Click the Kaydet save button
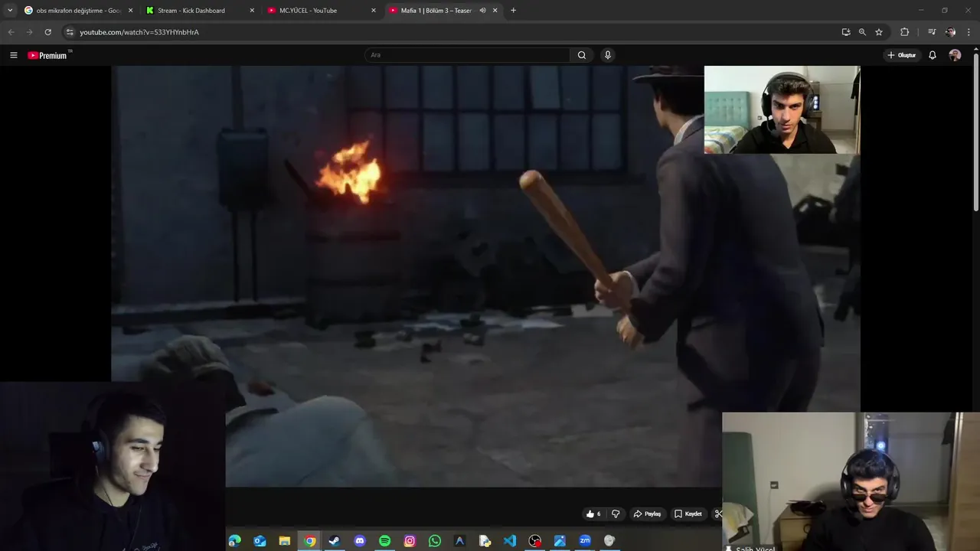 coord(688,514)
